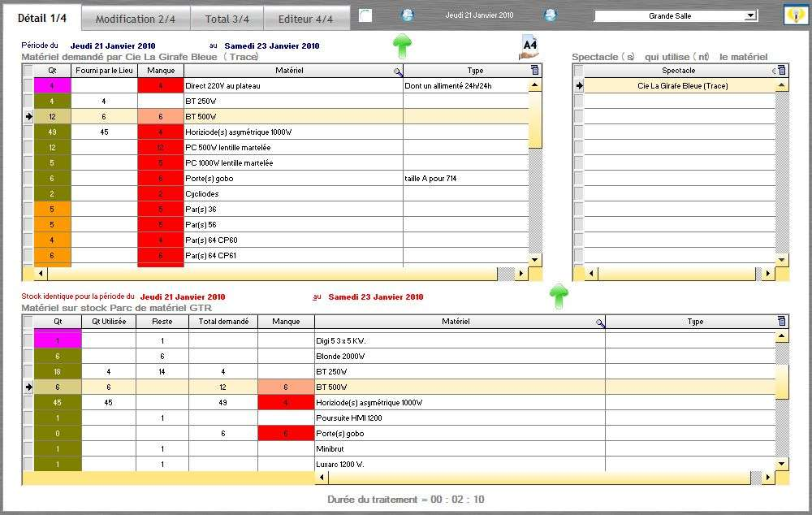Image resolution: width=812 pixels, height=515 pixels.
Task: Tick row selector beside BT 250W in upper table
Action: point(28,102)
